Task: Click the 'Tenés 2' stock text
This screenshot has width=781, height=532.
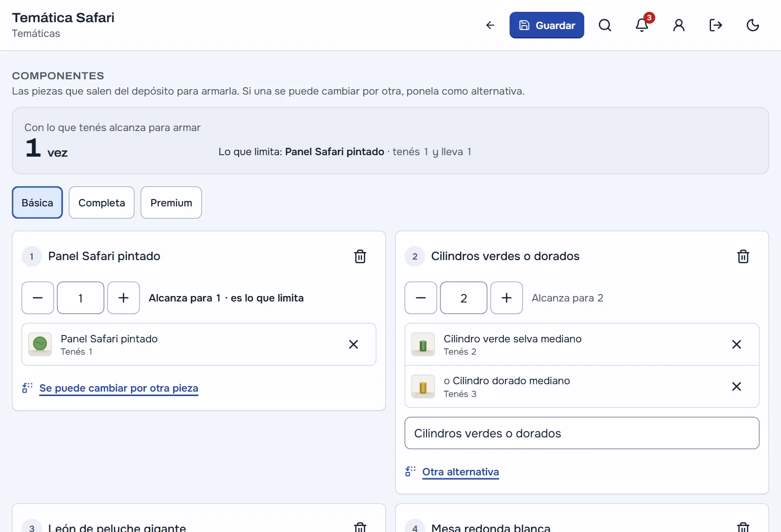Action: tap(460, 352)
